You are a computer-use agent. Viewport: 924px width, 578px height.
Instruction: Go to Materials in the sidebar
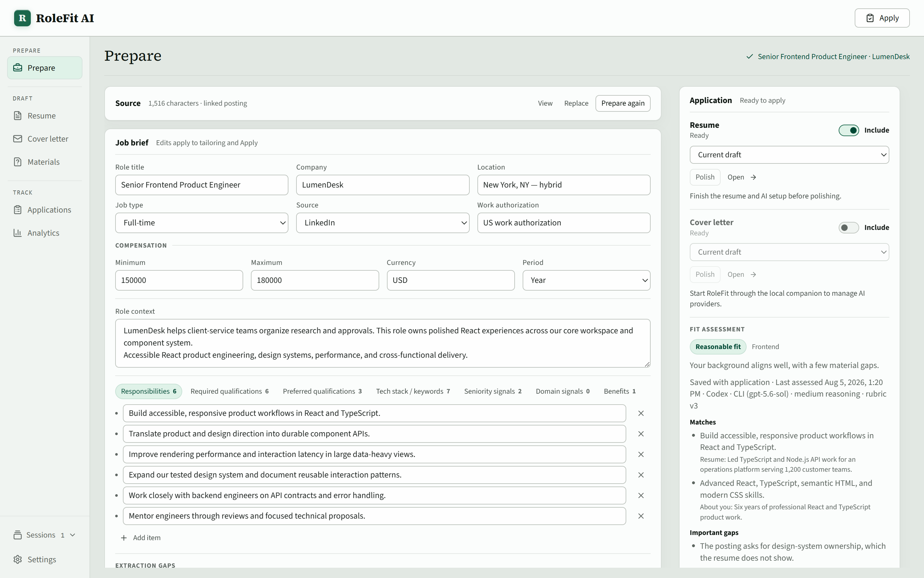click(x=45, y=162)
